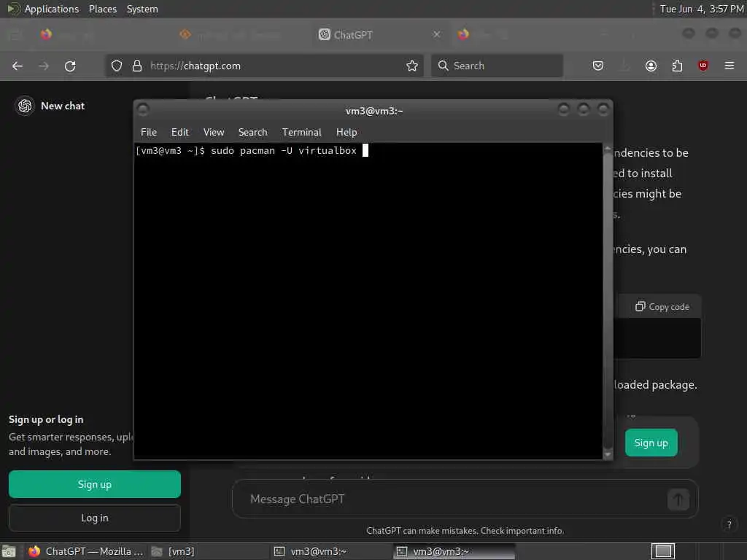
Task: Click New chat in the sidebar
Action: [x=63, y=106]
